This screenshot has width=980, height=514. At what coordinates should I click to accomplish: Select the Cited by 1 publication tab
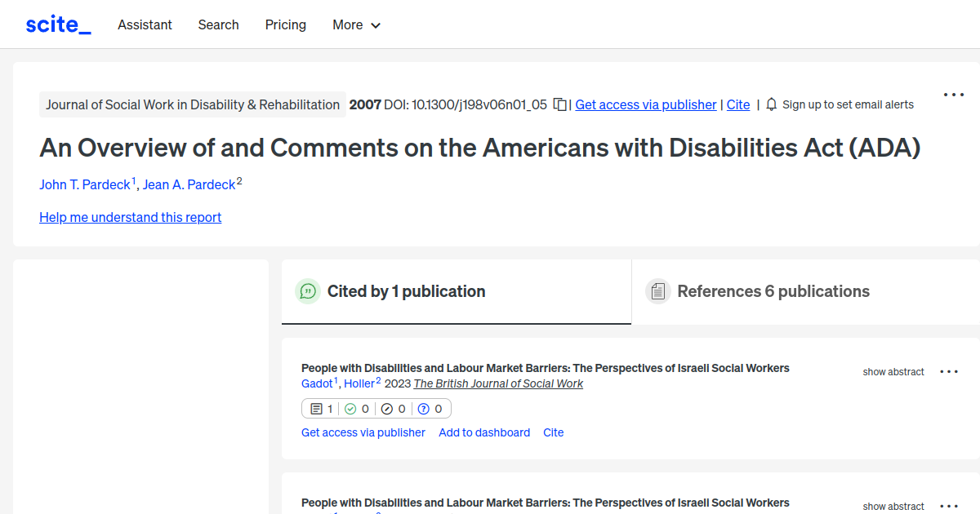click(407, 291)
